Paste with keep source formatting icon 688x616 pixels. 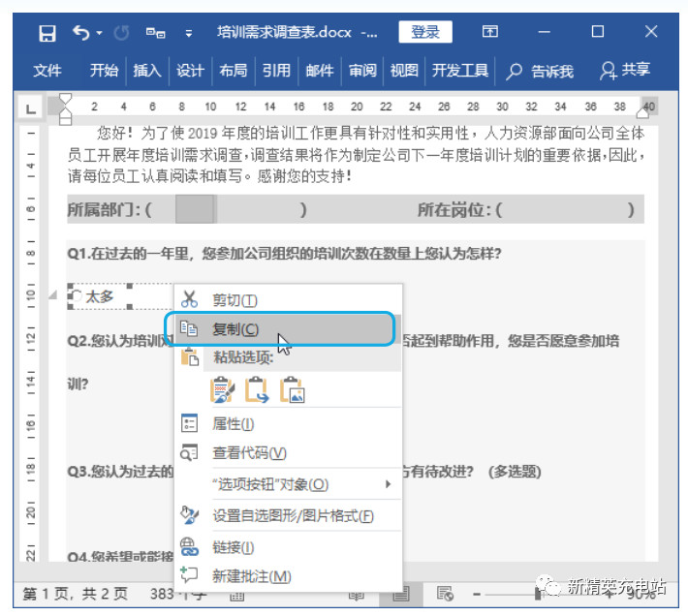(x=222, y=389)
